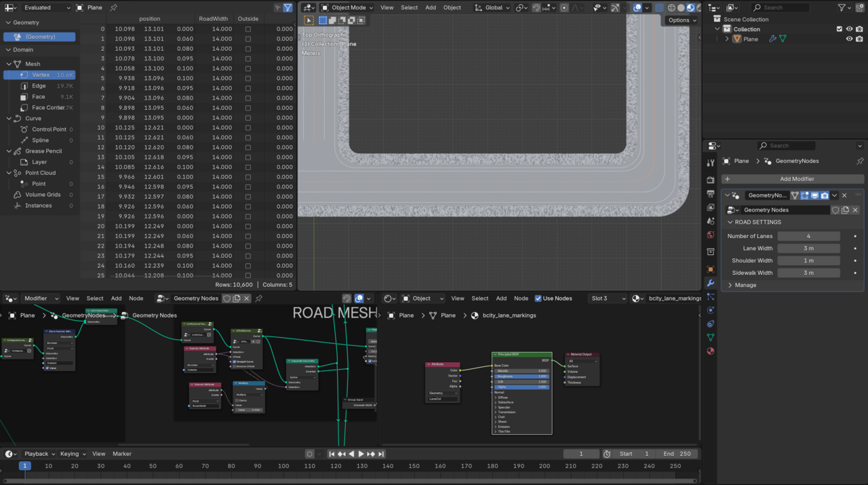Open the timeline Marker menu
The height and width of the screenshot is (485, 868).
point(122,454)
